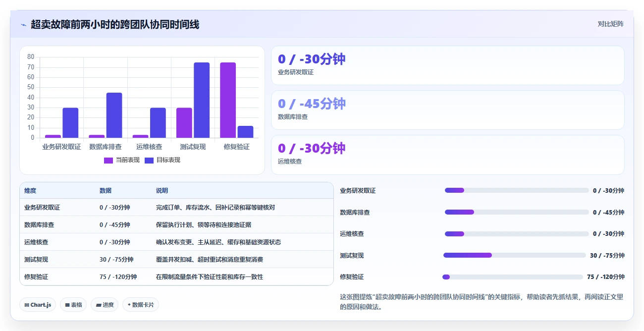This screenshot has width=644, height=331.
Task: Click the 30 / -75分钟 table value
Action: tap(116, 260)
